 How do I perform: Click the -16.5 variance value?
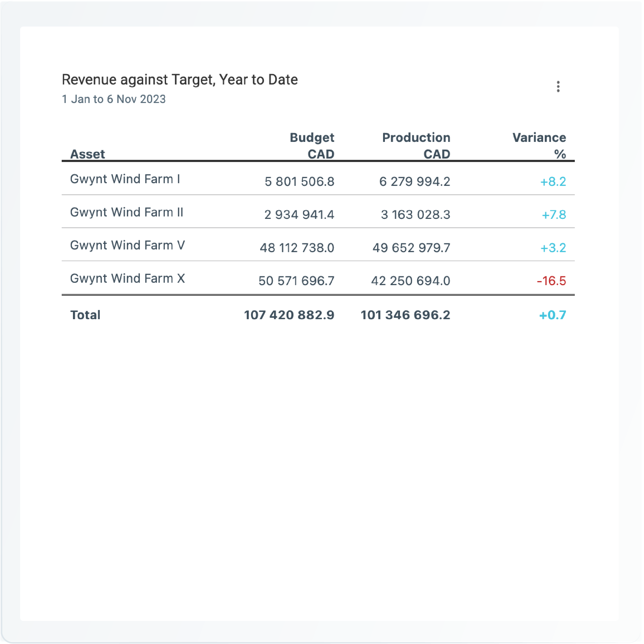[551, 281]
